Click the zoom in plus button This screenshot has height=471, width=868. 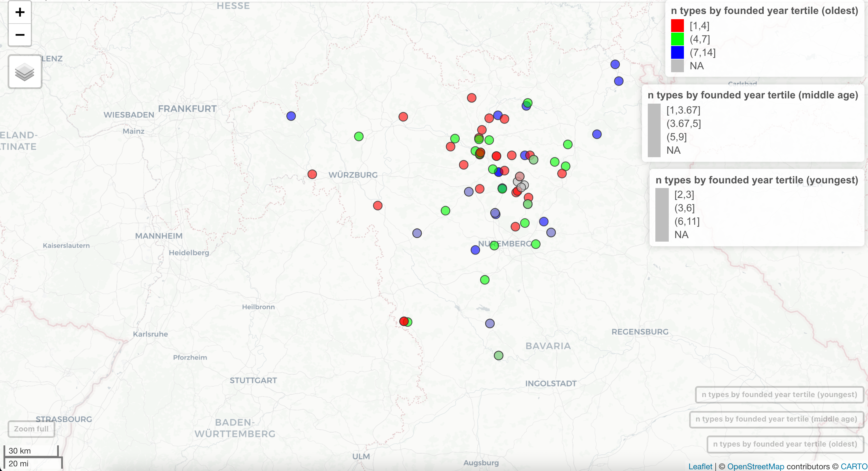pyautogui.click(x=20, y=13)
